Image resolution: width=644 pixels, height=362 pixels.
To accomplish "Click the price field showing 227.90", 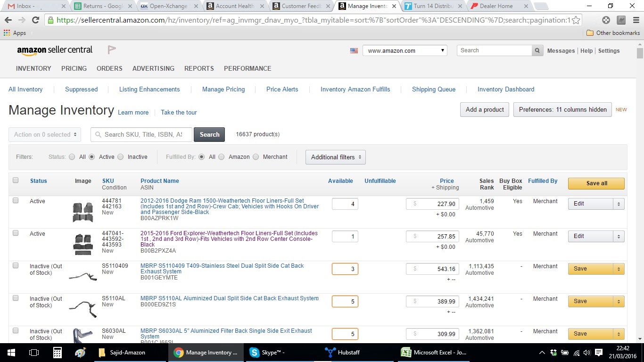I will click(x=432, y=204).
